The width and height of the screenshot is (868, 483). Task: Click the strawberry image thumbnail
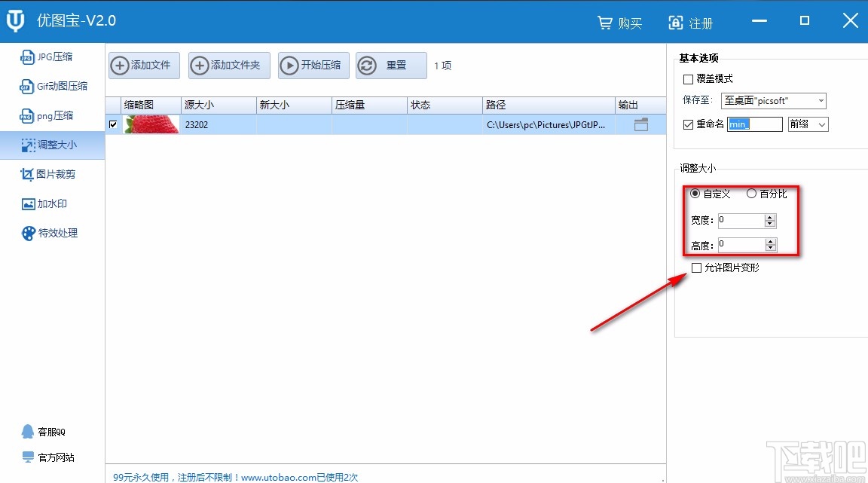click(x=150, y=124)
